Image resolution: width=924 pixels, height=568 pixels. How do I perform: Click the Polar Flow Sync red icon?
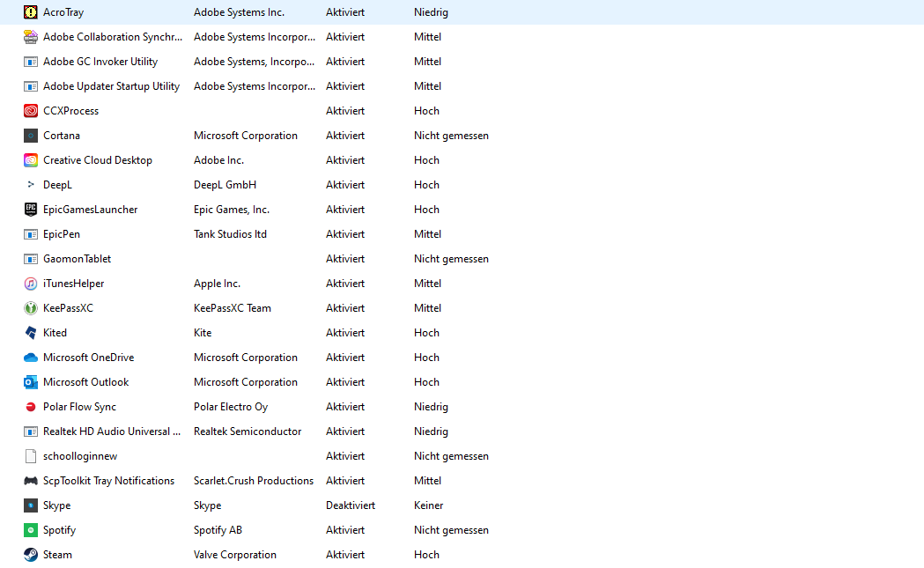click(x=31, y=407)
